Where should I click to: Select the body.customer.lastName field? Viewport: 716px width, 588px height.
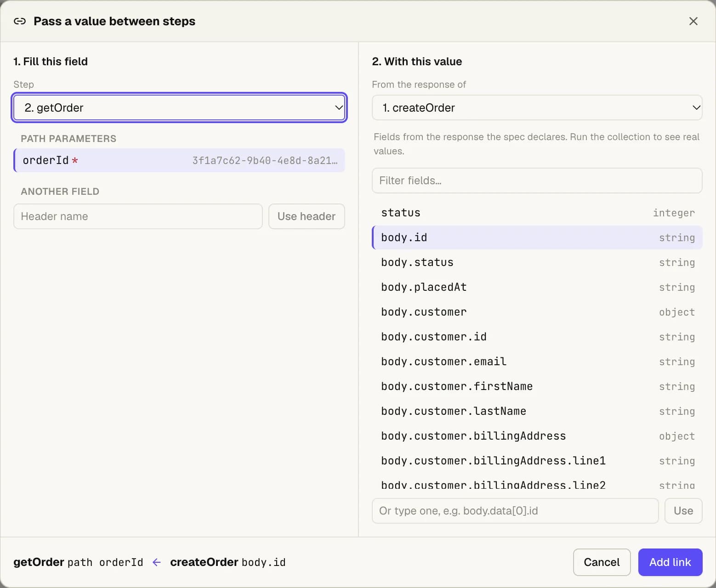coord(537,411)
